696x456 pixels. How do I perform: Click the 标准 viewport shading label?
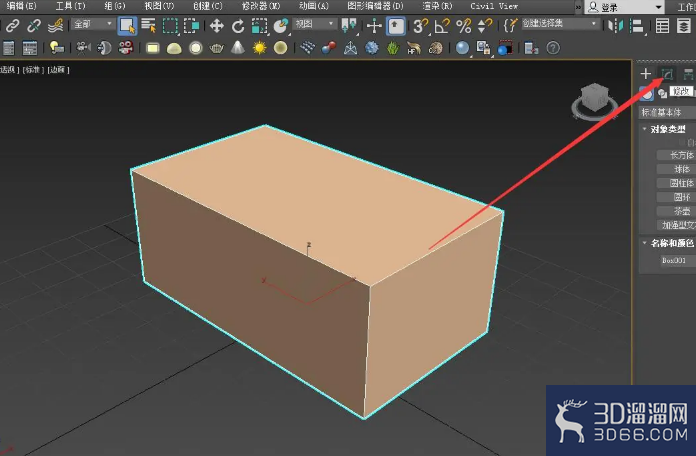[33, 69]
